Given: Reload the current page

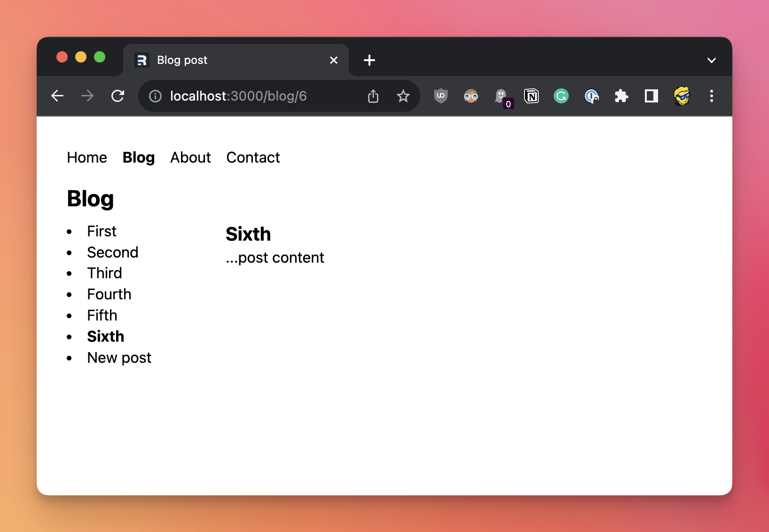Looking at the screenshot, I should click(x=118, y=96).
